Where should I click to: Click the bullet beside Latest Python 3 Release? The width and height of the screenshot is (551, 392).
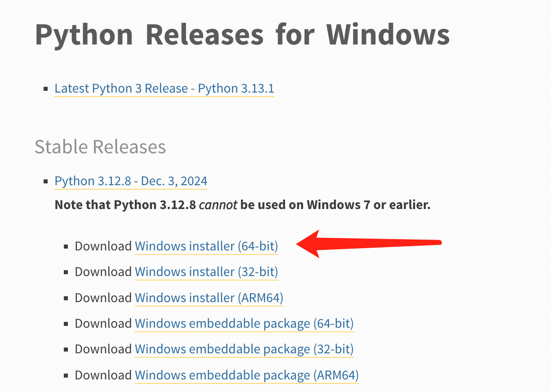click(46, 89)
